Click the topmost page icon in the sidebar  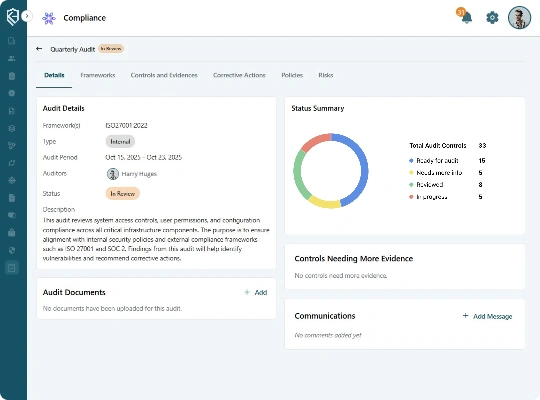[12, 41]
